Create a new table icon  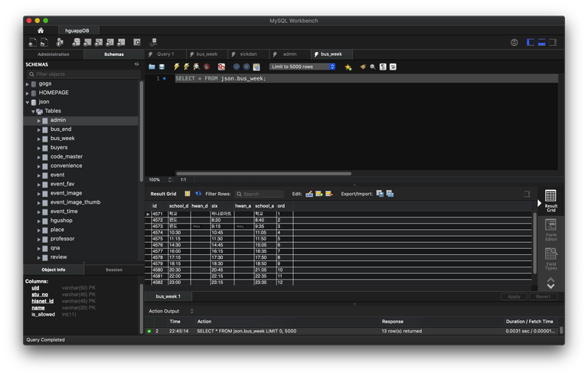tap(87, 42)
